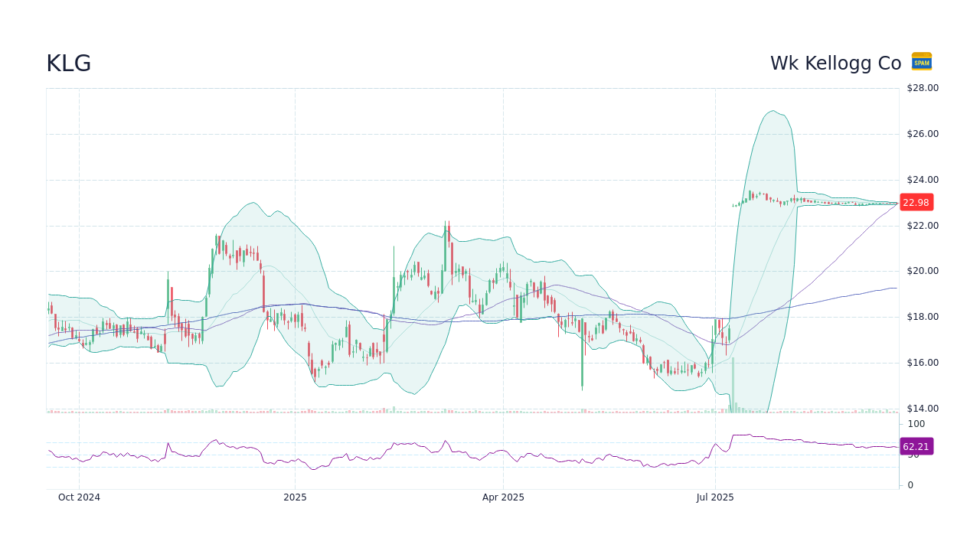The width and height of the screenshot is (980, 551).
Task: Expand the Oct 2024 axis label
Action: coord(79,497)
